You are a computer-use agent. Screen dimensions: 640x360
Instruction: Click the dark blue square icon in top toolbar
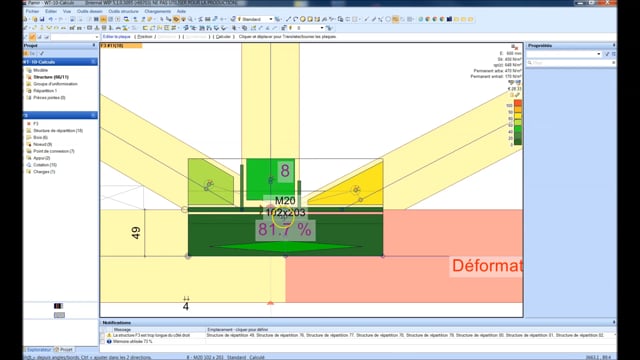click(449, 19)
